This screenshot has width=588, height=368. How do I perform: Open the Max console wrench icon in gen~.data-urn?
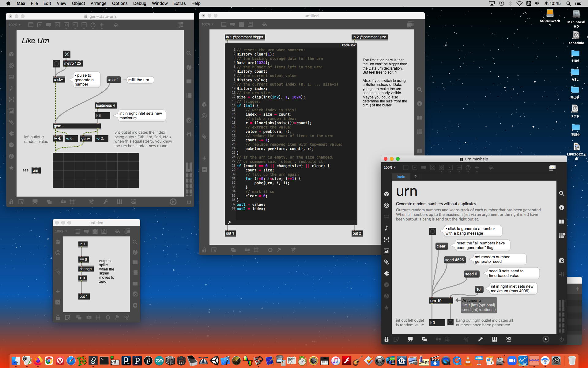[105, 202]
